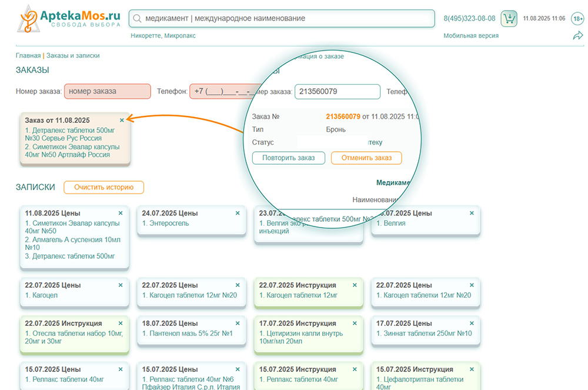This screenshot has width=588, height=390.
Task: Go to Главная breadcrumb link
Action: coord(28,55)
